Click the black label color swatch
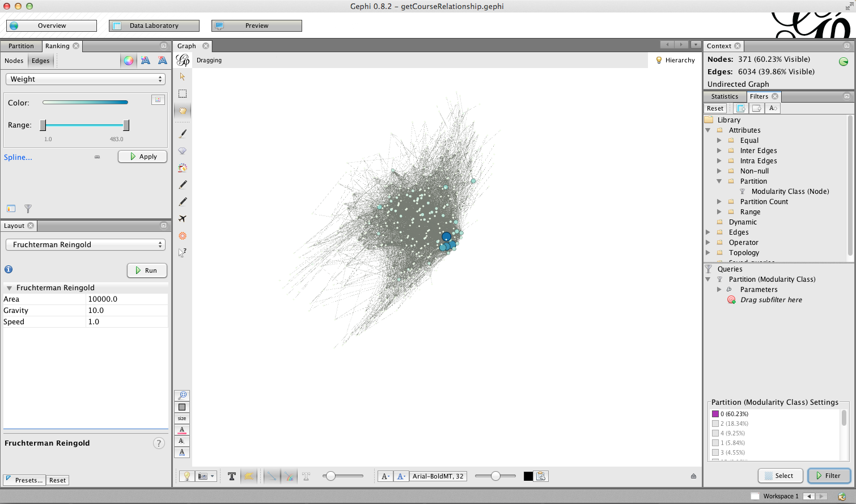This screenshot has height=504, width=856. [528, 476]
